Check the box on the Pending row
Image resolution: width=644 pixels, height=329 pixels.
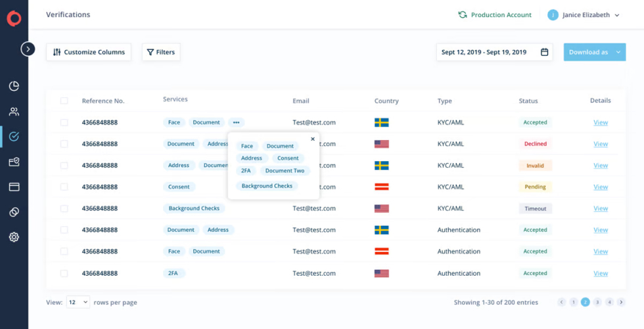(x=64, y=187)
